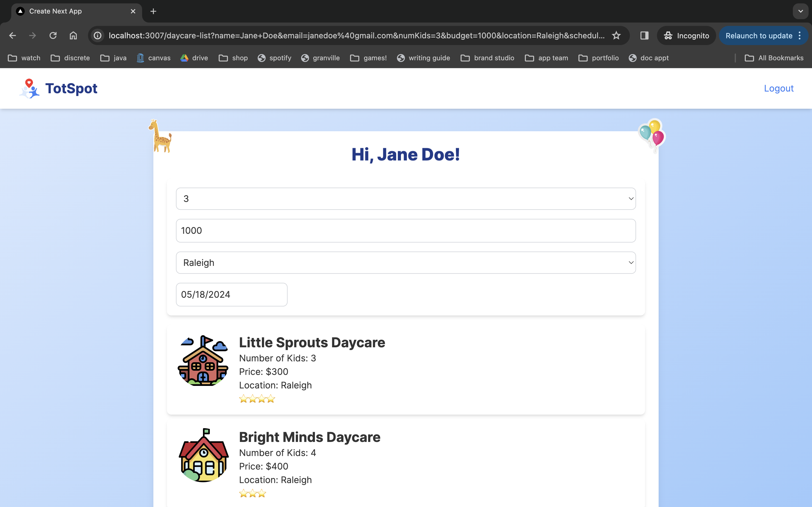Click the Bright Minds Daycare house icon
Viewport: 812px width, 507px height.
tap(203, 455)
